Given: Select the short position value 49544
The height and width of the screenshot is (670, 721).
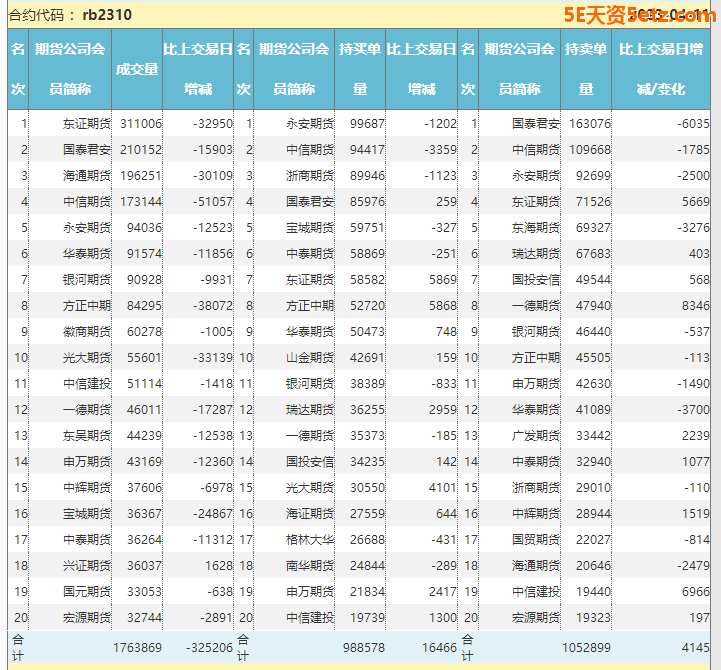Looking at the screenshot, I should (x=593, y=280).
